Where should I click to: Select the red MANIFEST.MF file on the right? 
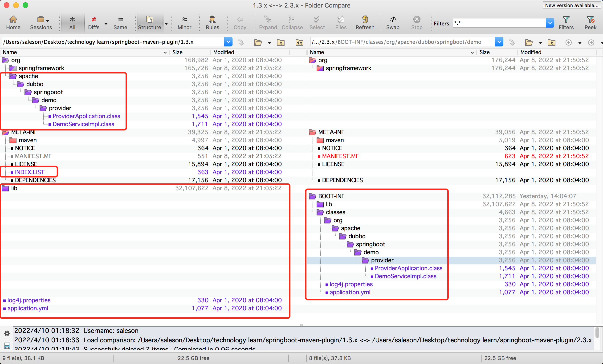coord(340,156)
